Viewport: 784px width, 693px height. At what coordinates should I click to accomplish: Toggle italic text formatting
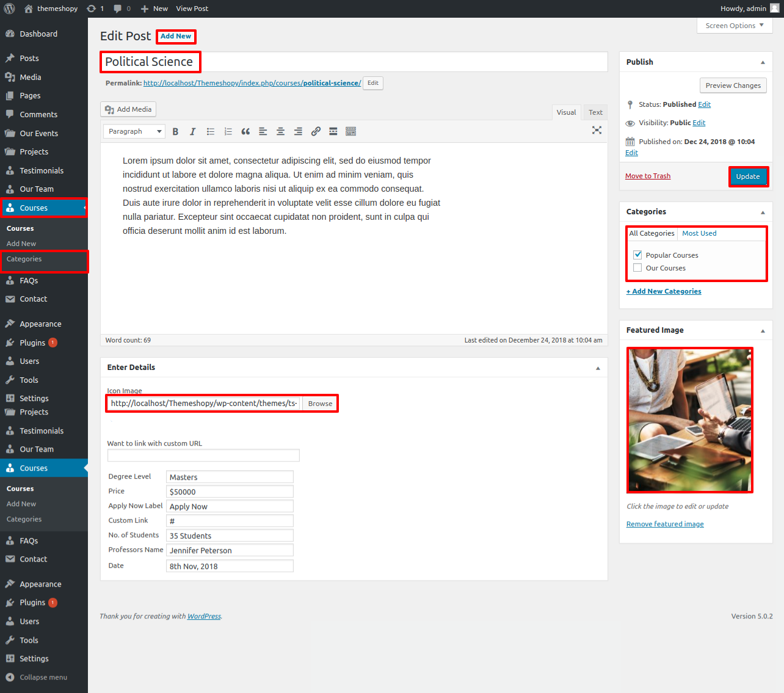tap(193, 131)
